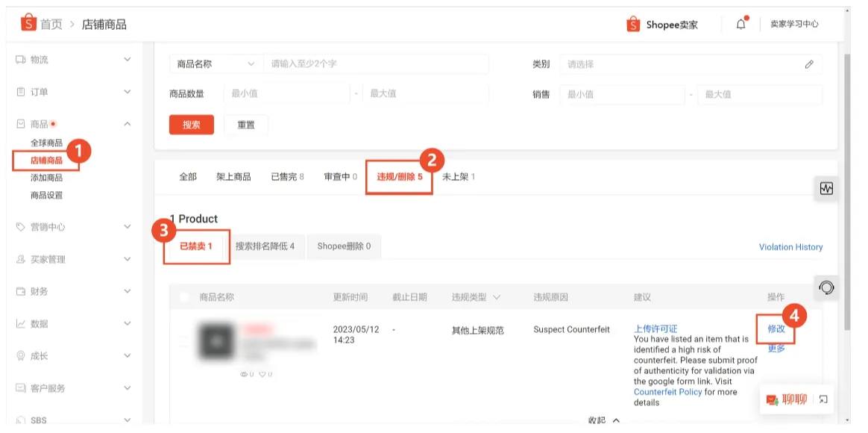The width and height of the screenshot is (868, 433).
Task: Switch to the 已售完 tab
Action: tap(284, 176)
